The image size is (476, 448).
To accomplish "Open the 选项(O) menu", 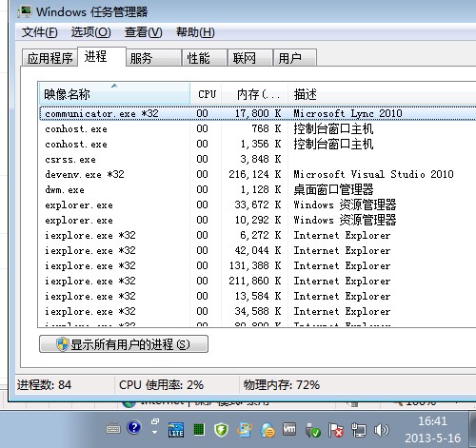I will pyautogui.click(x=90, y=32).
